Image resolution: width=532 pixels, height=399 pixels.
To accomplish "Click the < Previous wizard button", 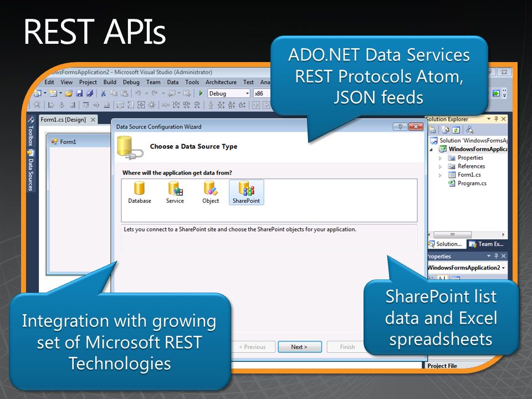I will (x=253, y=347).
